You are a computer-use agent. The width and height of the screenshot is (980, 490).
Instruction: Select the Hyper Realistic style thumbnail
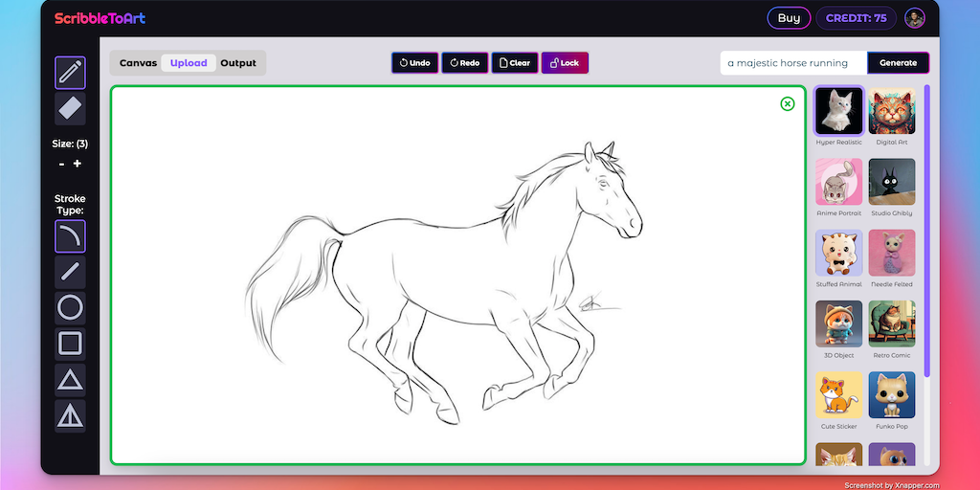coord(838,111)
